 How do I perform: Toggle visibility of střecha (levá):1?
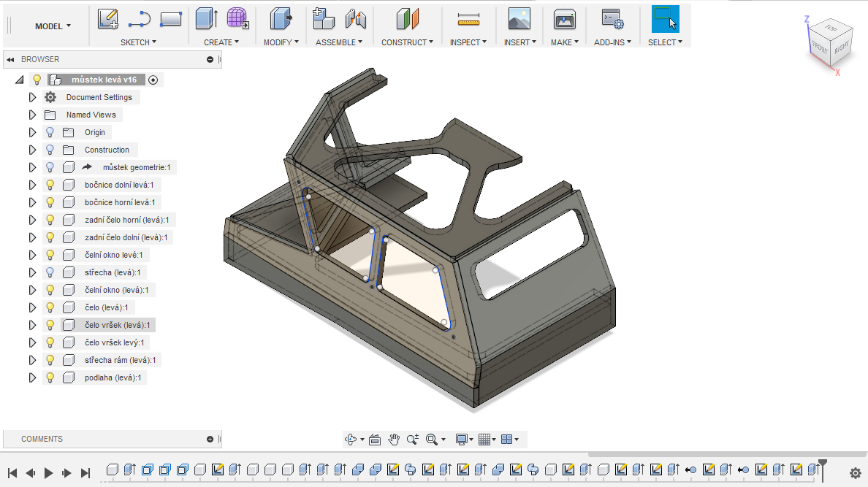[50, 272]
